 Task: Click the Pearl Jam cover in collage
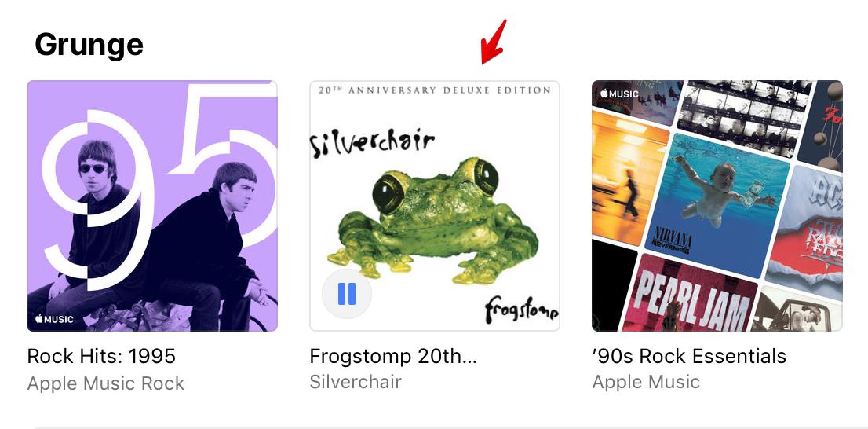[689, 295]
